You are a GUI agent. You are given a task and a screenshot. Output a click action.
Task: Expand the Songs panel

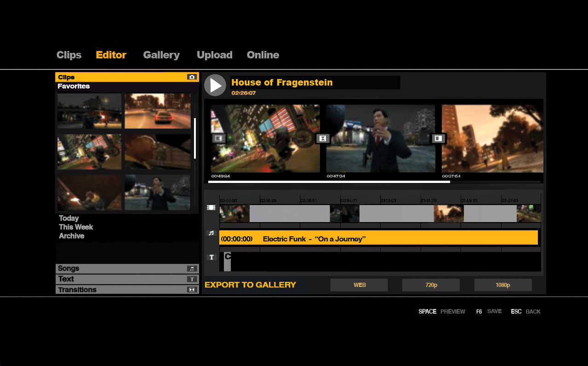point(127,269)
